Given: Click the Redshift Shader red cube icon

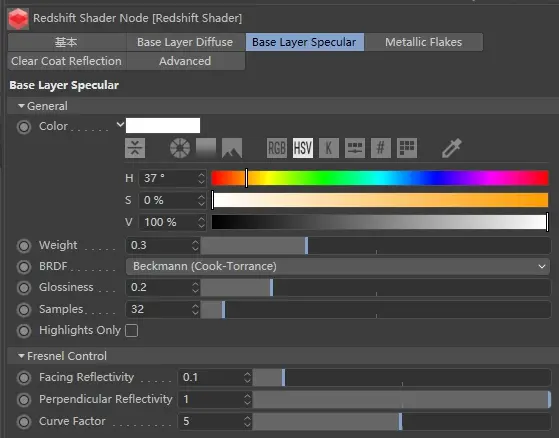Looking at the screenshot, I should click(x=18, y=19).
